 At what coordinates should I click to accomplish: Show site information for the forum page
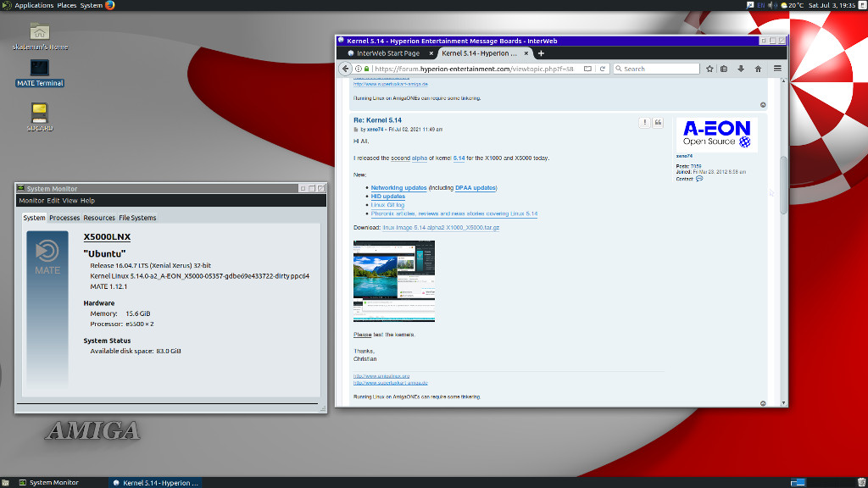[x=359, y=69]
